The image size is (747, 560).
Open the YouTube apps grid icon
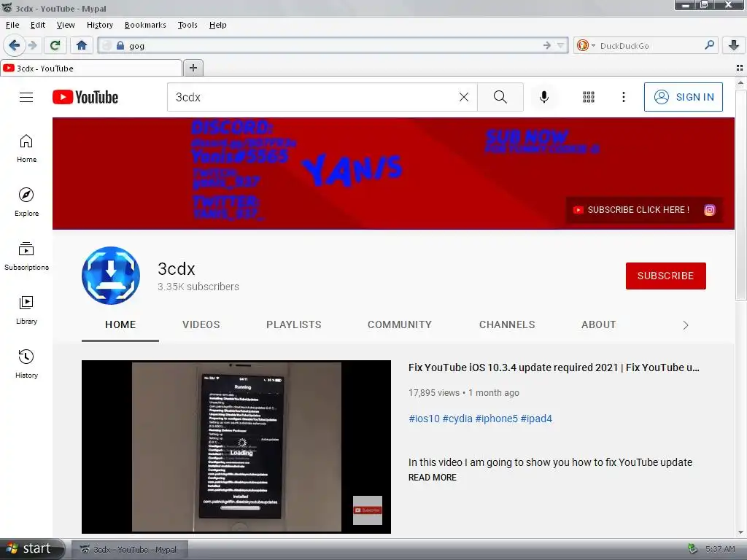589,97
